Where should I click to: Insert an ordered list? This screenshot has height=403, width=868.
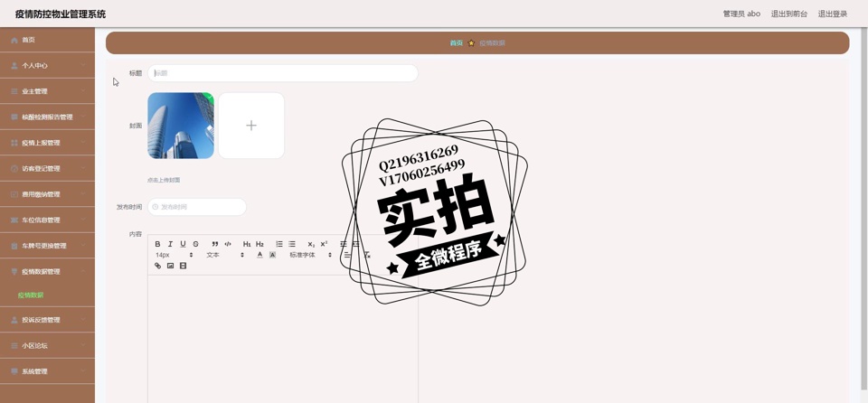point(279,244)
